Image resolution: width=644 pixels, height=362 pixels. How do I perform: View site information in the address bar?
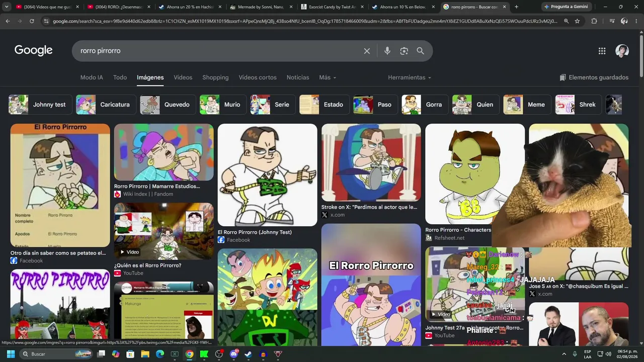[46, 21]
